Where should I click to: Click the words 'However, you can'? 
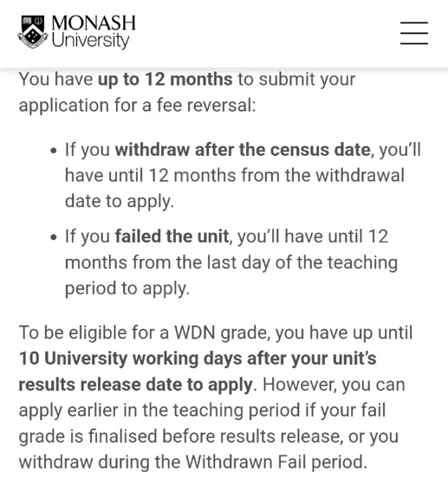point(334,385)
